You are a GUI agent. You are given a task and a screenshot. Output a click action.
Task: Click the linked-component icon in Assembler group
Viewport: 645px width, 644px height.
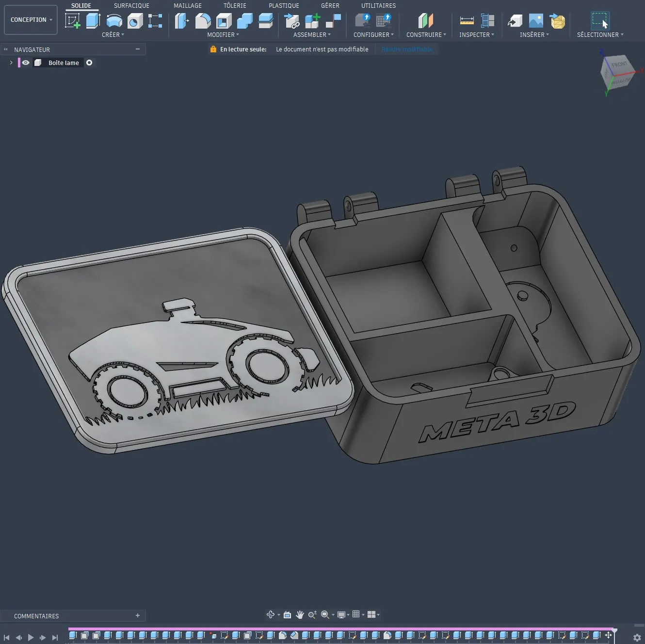pos(292,21)
